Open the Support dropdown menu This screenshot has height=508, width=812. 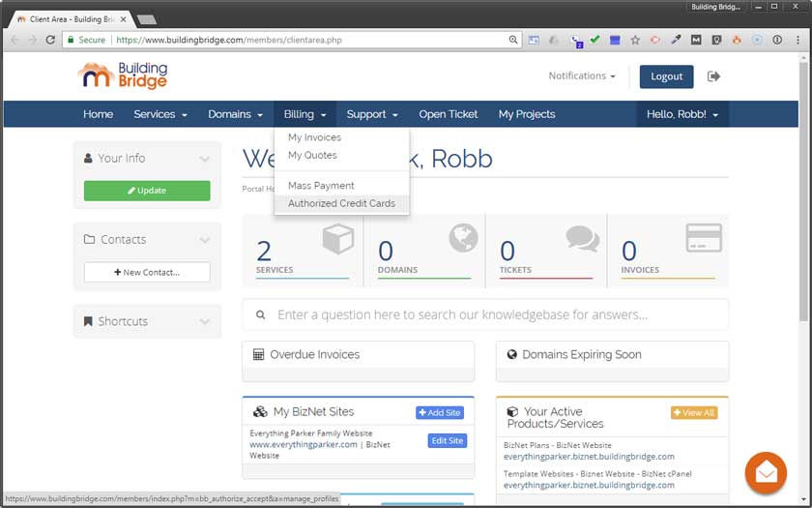[372, 114]
